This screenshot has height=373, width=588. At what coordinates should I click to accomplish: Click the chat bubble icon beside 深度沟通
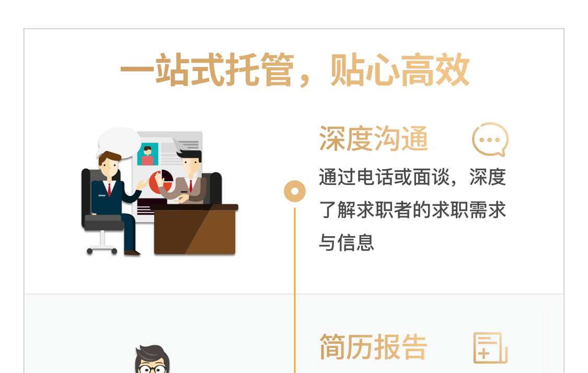[x=490, y=139]
